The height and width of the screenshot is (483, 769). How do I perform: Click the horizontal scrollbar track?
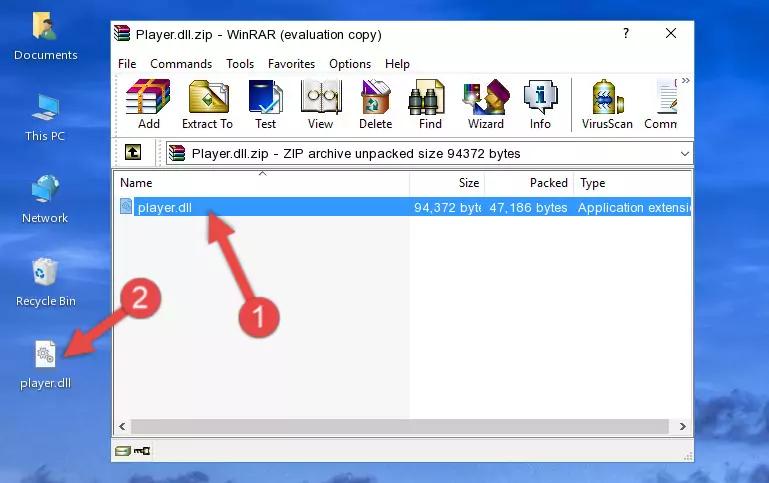400,427
